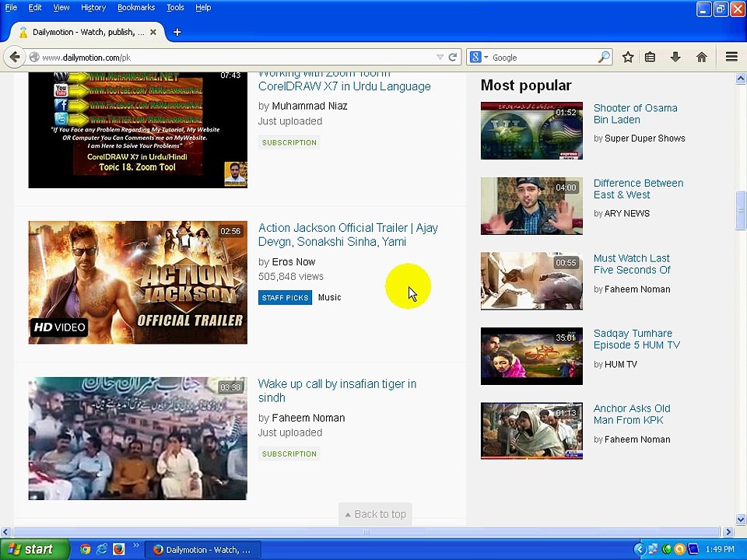The width and height of the screenshot is (747, 560).
Task: Open Action Jackson video thumbnail
Action: click(138, 282)
